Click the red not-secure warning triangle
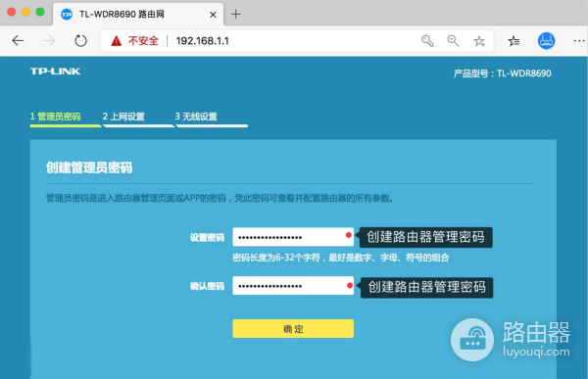588x379 pixels. coord(117,41)
